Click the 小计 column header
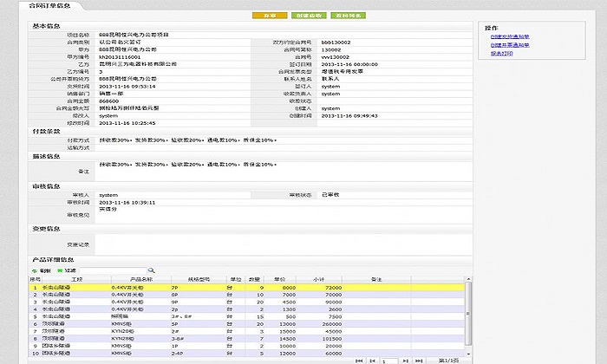The image size is (607, 364). (319, 279)
